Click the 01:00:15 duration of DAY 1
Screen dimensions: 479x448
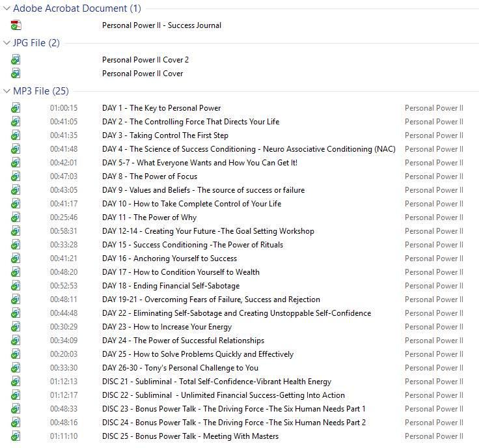pyautogui.click(x=64, y=108)
